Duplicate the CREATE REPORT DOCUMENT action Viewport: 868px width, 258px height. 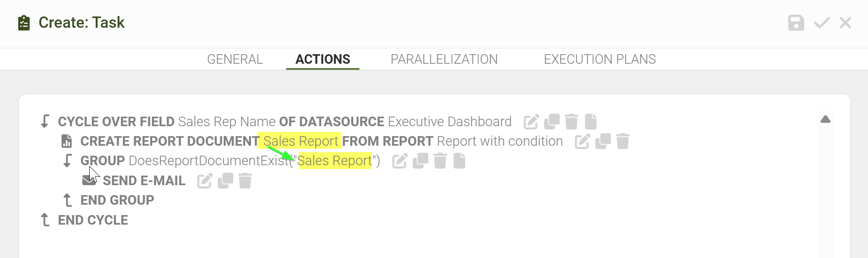coord(603,141)
